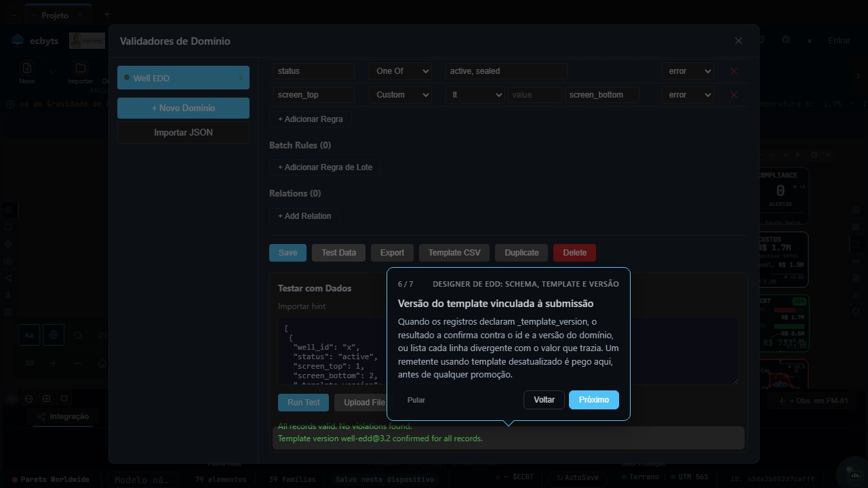The image size is (868, 488).
Task: Click the value input in screen_top row
Action: click(x=534, y=95)
